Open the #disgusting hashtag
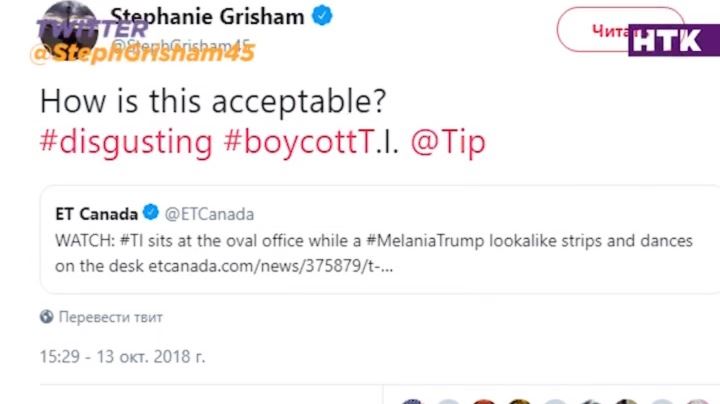Image resolution: width=720 pixels, height=404 pixels. pos(126,142)
